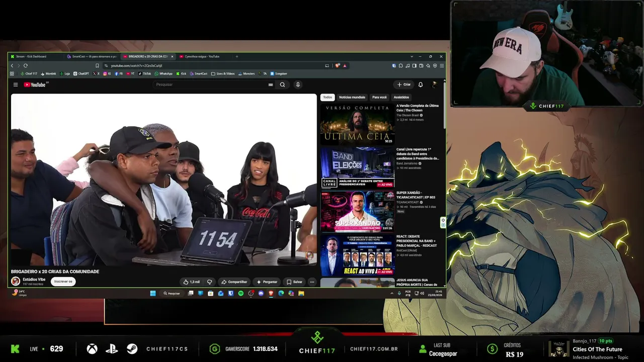The width and height of the screenshot is (644, 362).
Task: Subscribe with the Inscrever-se button
Action: [63, 282]
